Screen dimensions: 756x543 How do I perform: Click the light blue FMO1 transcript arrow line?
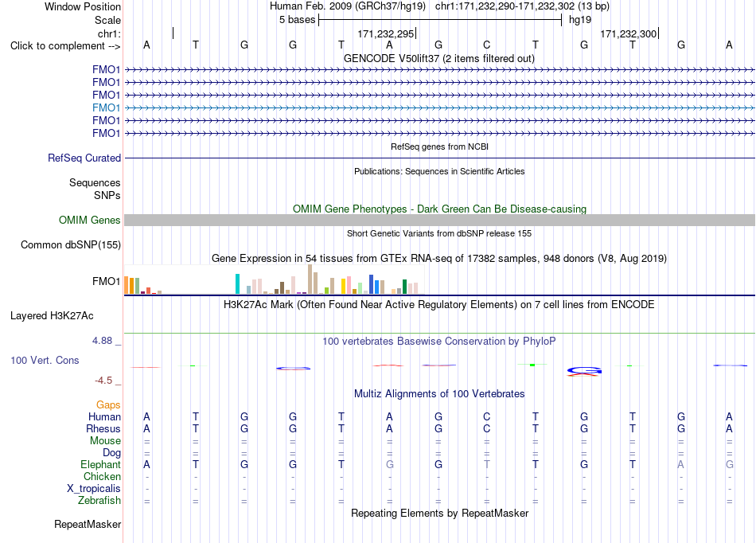[439, 107]
